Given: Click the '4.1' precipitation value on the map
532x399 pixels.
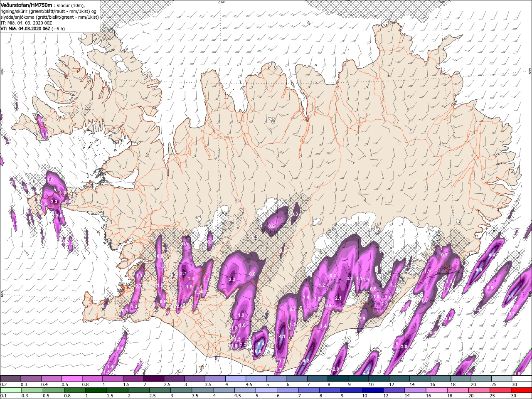Looking at the screenshot, I should 282,337.
